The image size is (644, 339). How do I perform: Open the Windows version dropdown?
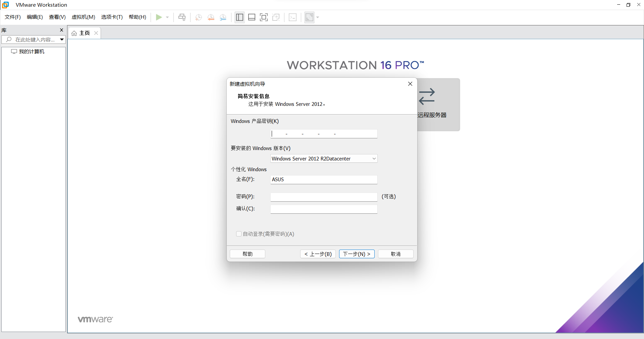(x=324, y=158)
